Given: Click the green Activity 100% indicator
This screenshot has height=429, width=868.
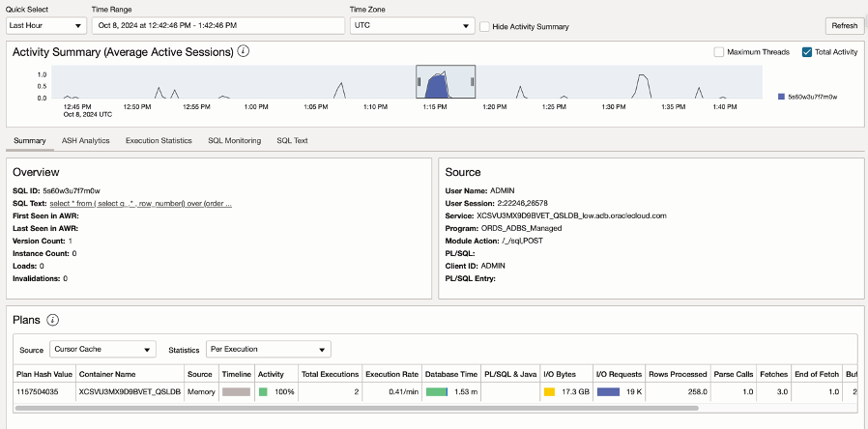Looking at the screenshot, I should click(263, 392).
